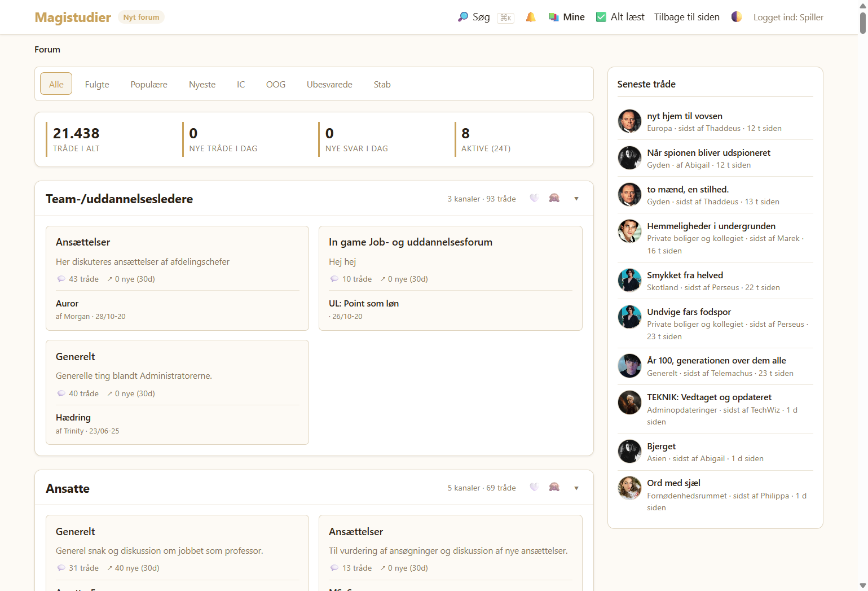Click the Mine stacked-cards icon
This screenshot has height=591, width=868.
click(554, 17)
